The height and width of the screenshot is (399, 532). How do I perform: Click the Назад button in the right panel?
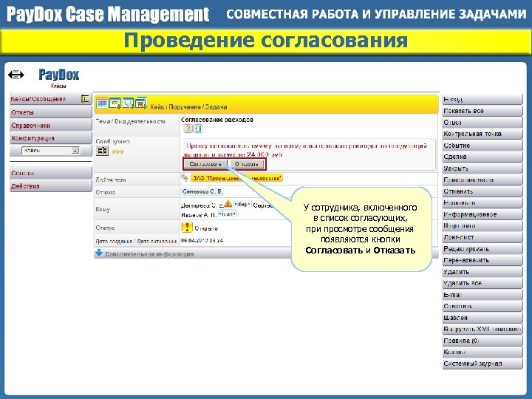[x=482, y=99]
